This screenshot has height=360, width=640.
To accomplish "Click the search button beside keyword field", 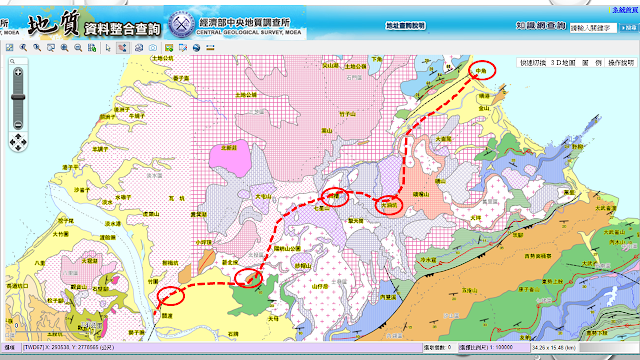I will pos(629,28).
